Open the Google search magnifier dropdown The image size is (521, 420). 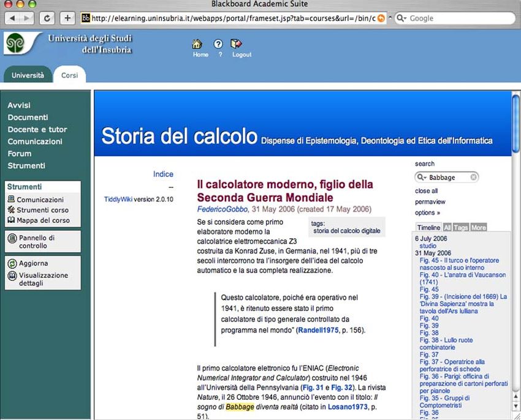(x=401, y=18)
